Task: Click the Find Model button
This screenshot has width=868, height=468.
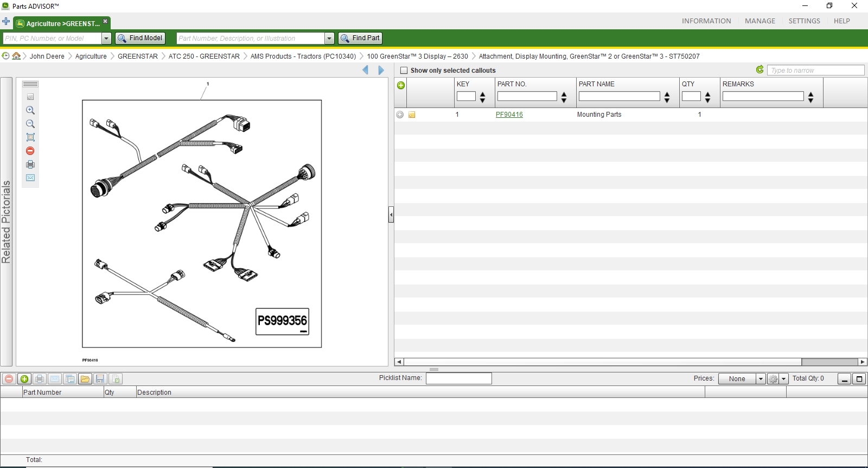Action: click(x=140, y=39)
